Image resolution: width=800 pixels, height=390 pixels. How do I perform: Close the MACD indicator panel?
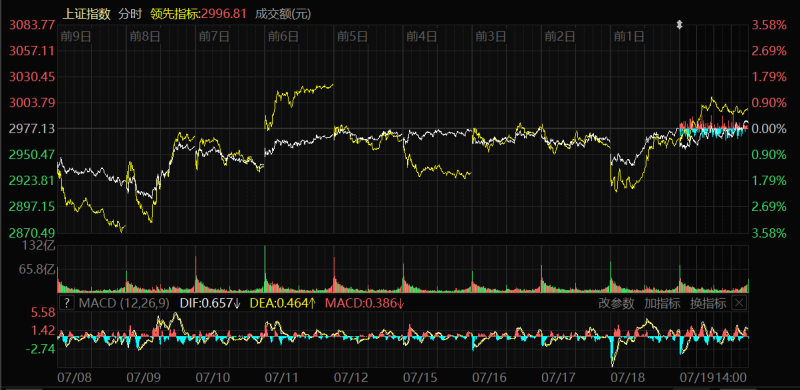coord(739,303)
